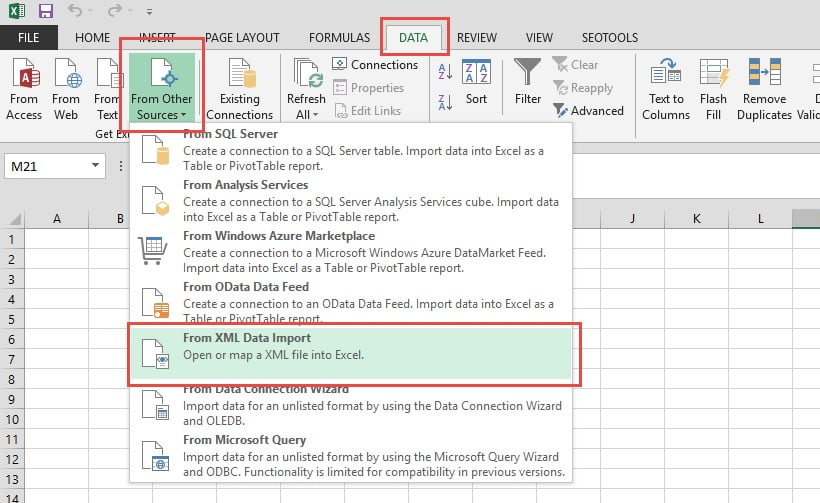Open Text to Columns wizard
Image resolution: width=820 pixels, height=503 pixels.
666,89
